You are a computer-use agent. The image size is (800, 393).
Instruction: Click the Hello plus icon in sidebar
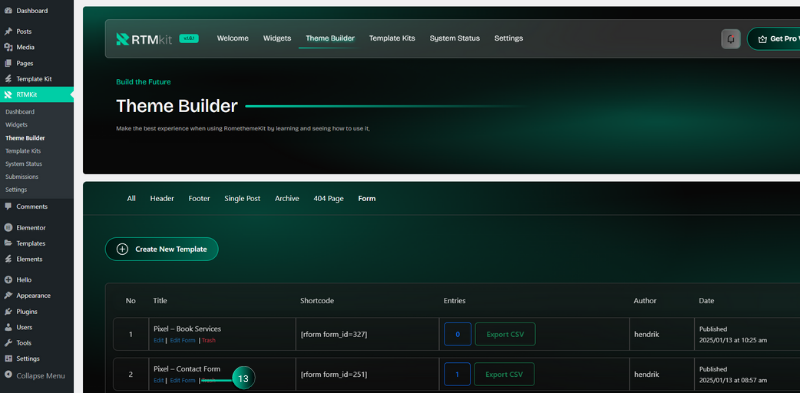(8, 280)
